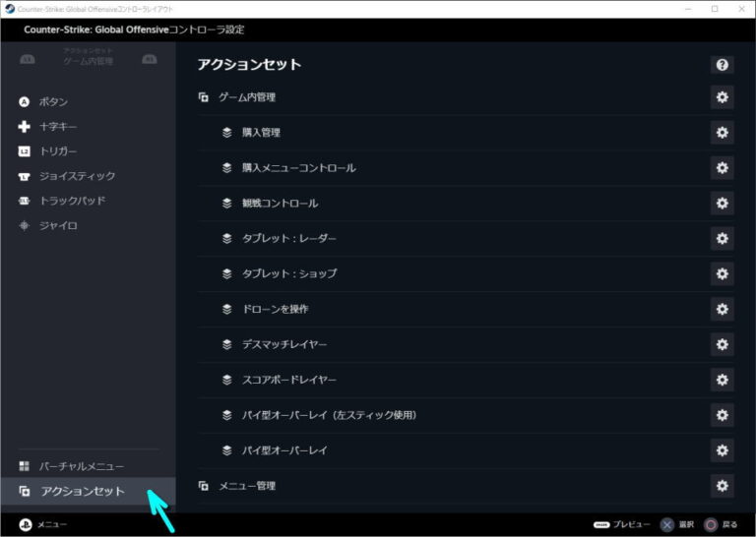Click the メニュー label in footer
The height and width of the screenshot is (537, 756).
pyautogui.click(x=52, y=524)
